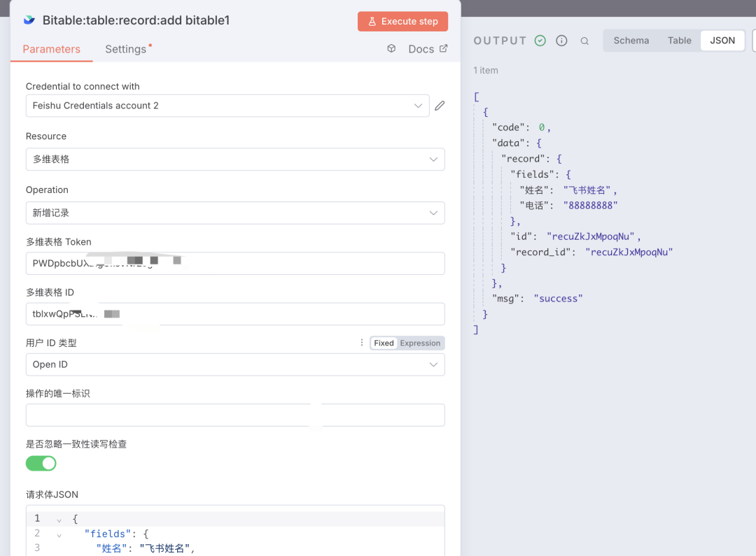Click the search icon in output header
The image size is (756, 556).
click(x=584, y=41)
